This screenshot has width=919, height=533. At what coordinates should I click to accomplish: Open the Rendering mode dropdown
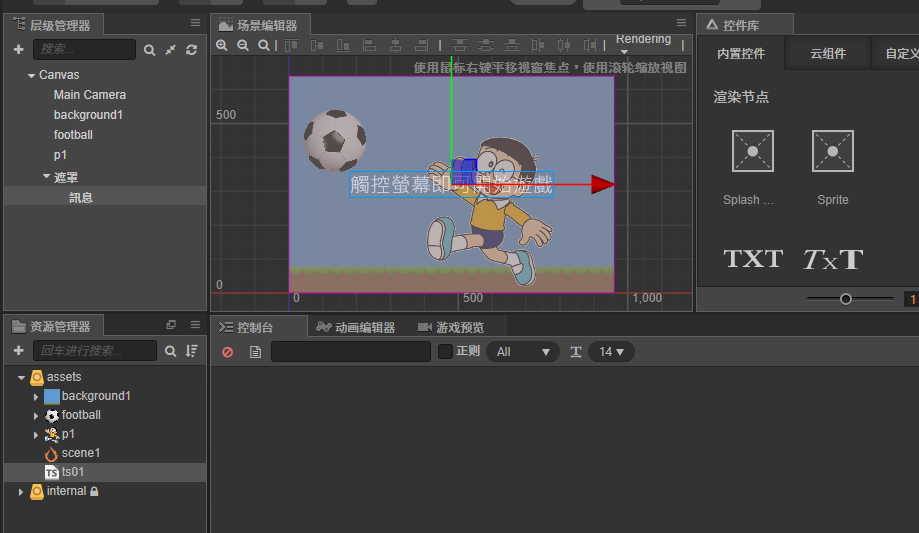(644, 44)
